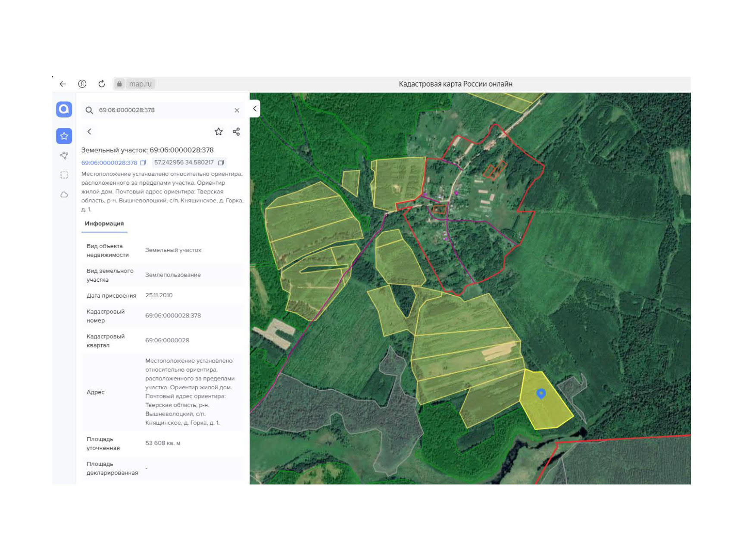Add parcel to favorites with star outline
The height and width of the screenshot is (534, 756).
tap(219, 132)
